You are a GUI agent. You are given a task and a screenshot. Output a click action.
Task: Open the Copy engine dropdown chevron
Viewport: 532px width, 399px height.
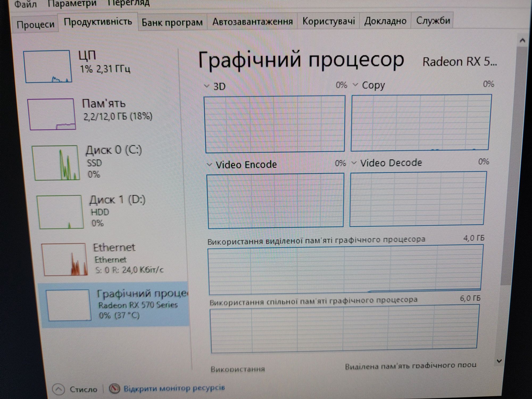tap(355, 85)
